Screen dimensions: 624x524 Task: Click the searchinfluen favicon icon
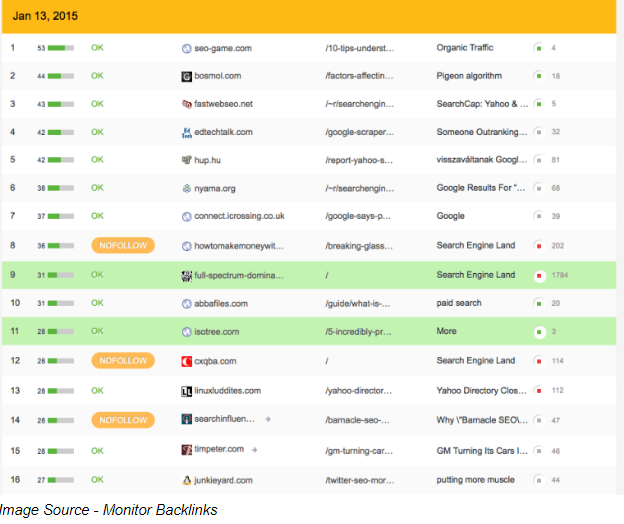186,419
